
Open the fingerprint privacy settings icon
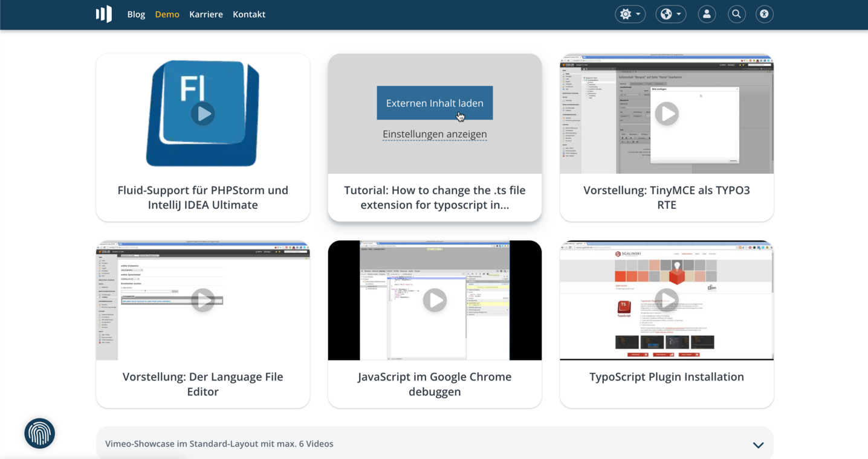pos(40,433)
